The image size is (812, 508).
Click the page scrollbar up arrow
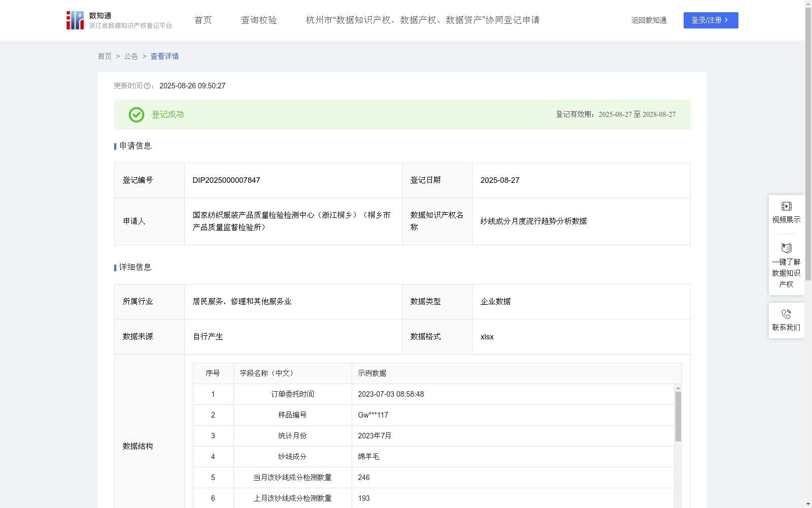[x=808, y=4]
